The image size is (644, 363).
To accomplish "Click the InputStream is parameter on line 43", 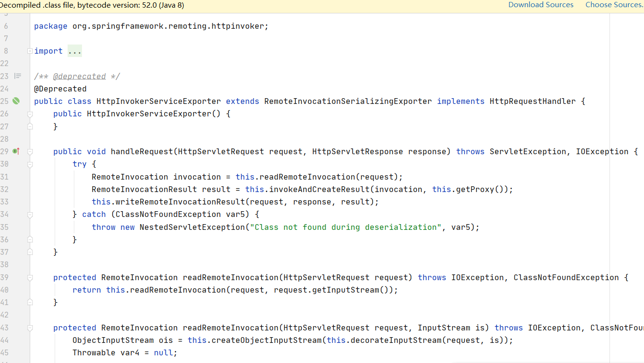I will (451, 328).
